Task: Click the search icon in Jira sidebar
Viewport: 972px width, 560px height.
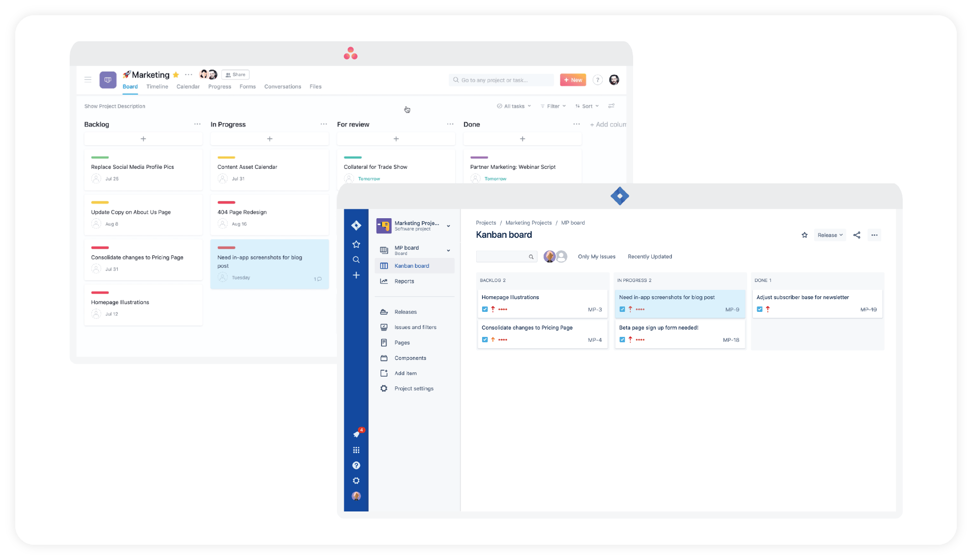Action: click(356, 260)
